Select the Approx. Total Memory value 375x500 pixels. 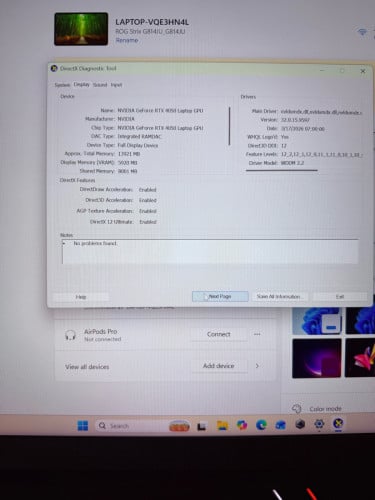click(129, 154)
